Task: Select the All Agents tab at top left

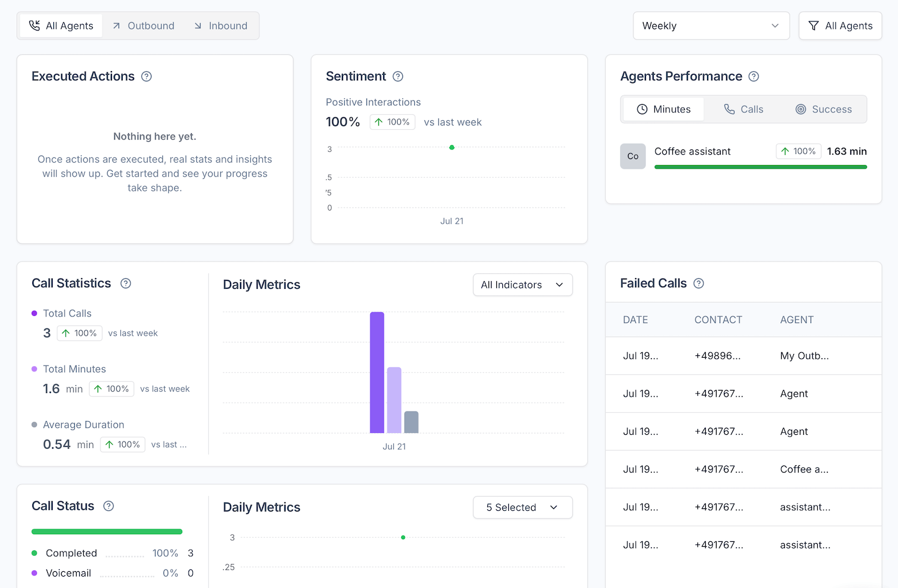Action: point(60,26)
